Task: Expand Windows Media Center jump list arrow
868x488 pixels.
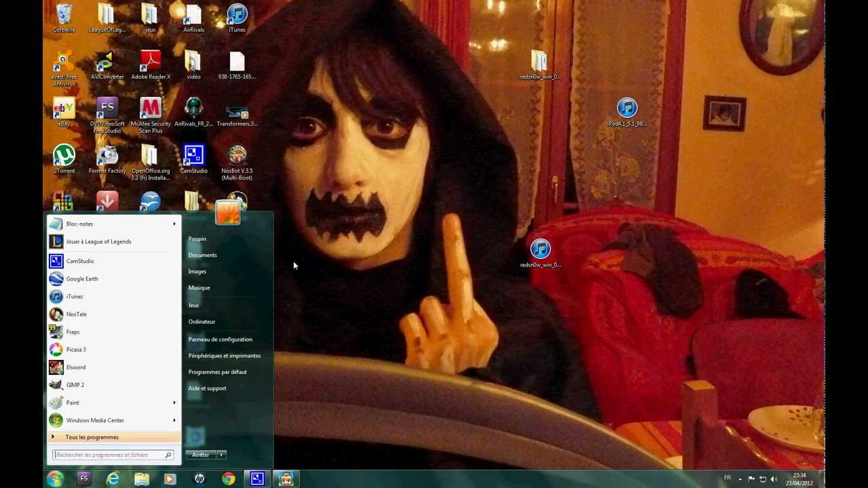Action: [174, 420]
